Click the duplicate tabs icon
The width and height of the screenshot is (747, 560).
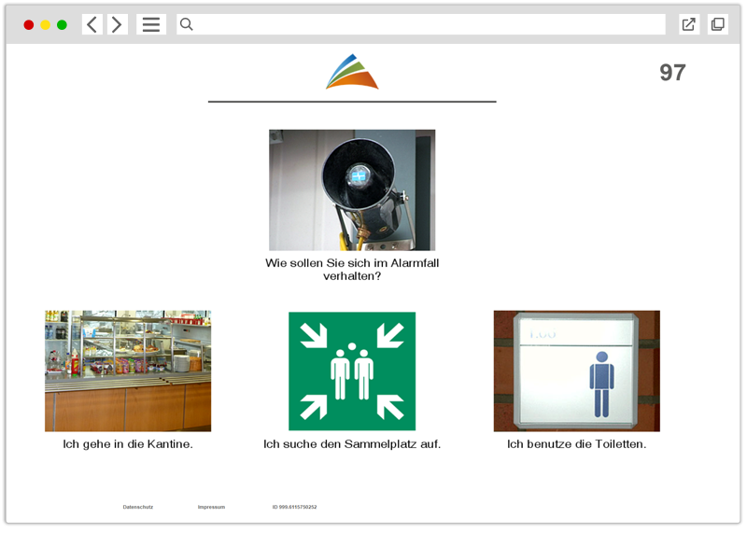(717, 25)
